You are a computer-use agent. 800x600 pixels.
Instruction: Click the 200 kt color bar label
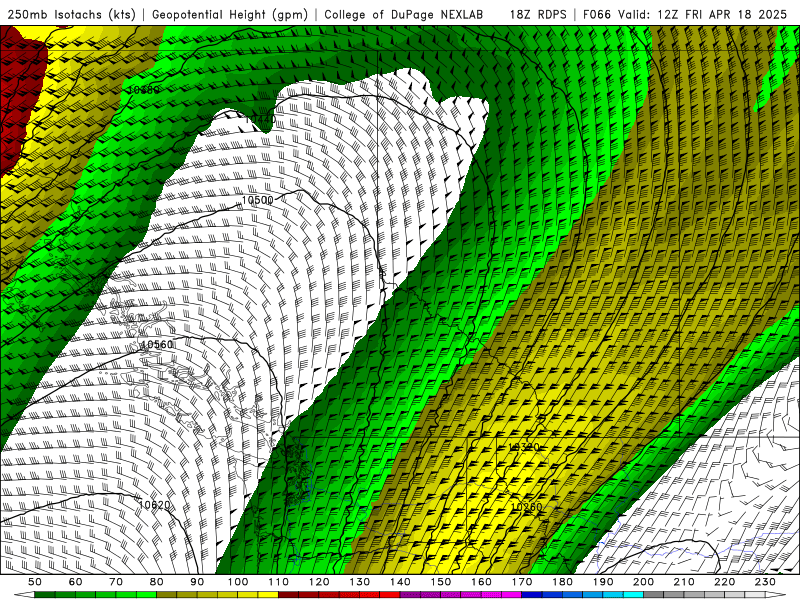(x=644, y=582)
